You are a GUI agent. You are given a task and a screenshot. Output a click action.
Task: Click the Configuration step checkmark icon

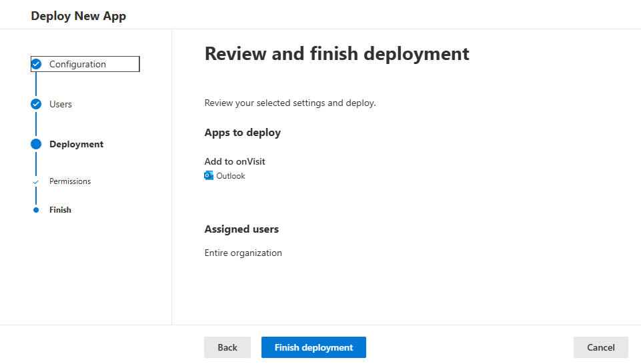36,64
